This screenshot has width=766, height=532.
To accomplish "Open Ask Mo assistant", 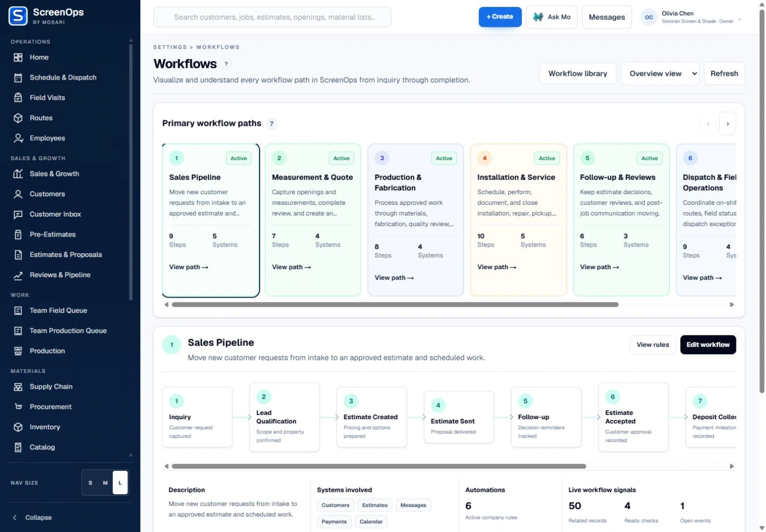I will [552, 17].
